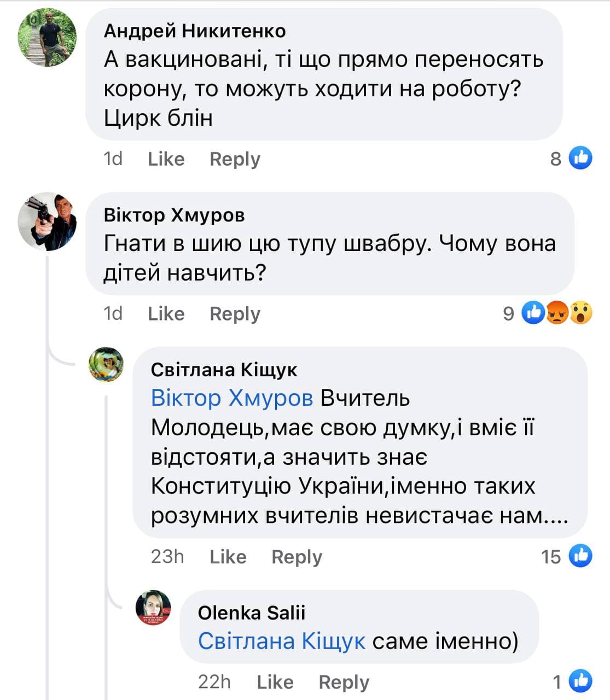Open Віктор Хмуров's profile picture
Viewport: 610px width, 700px height.
(x=48, y=221)
